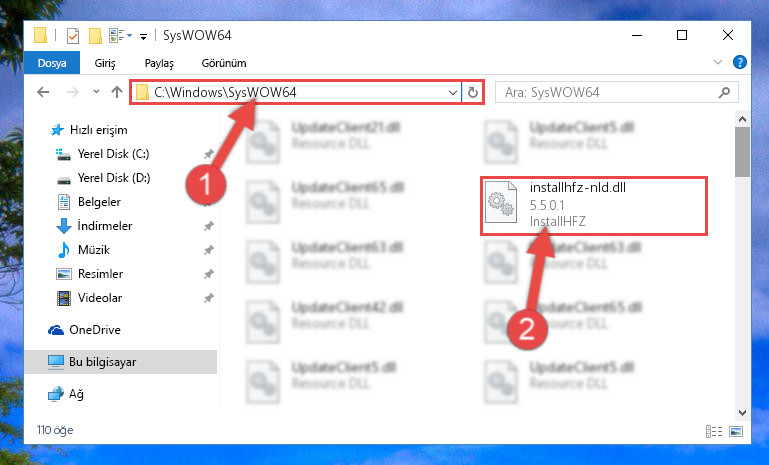
Task: Unpin Yerel Disk (C:) pin icon
Action: [208, 154]
